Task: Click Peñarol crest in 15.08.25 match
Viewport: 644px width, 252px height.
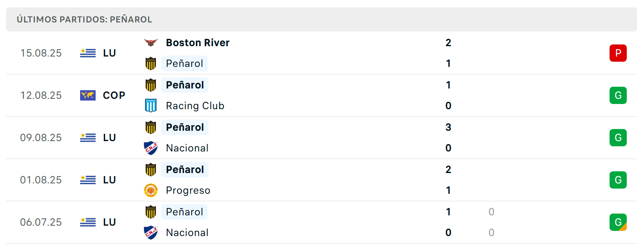Action: [150, 63]
